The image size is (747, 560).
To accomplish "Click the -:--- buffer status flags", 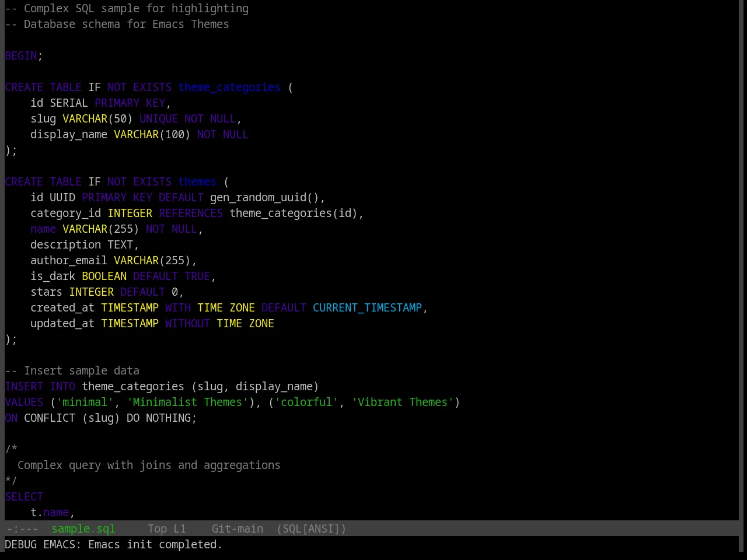I will point(23,528).
